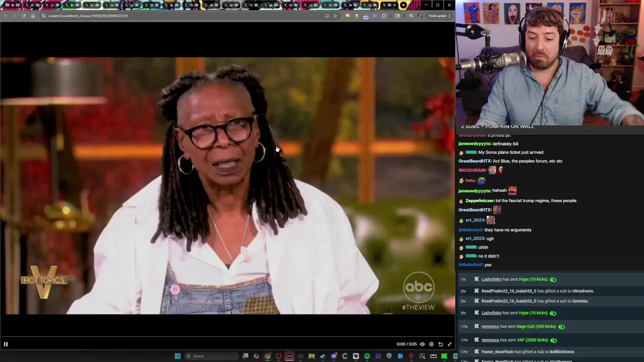Open the extensions puzzle icon

click(384, 16)
